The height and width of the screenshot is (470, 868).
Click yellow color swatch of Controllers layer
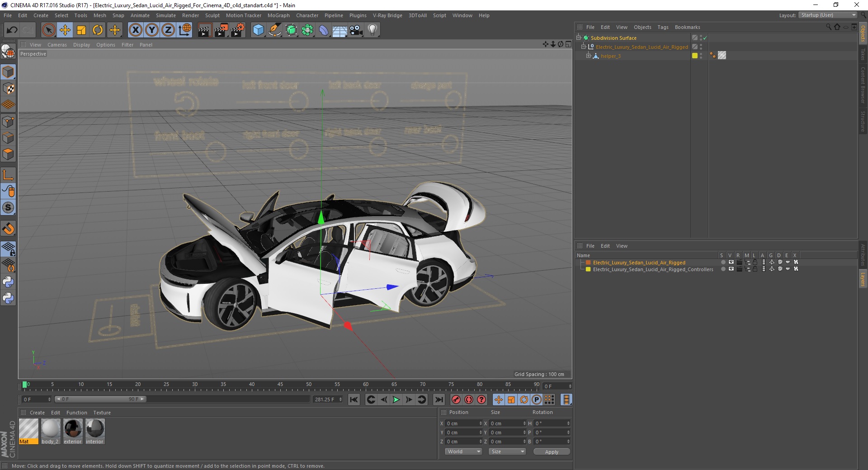[588, 269]
